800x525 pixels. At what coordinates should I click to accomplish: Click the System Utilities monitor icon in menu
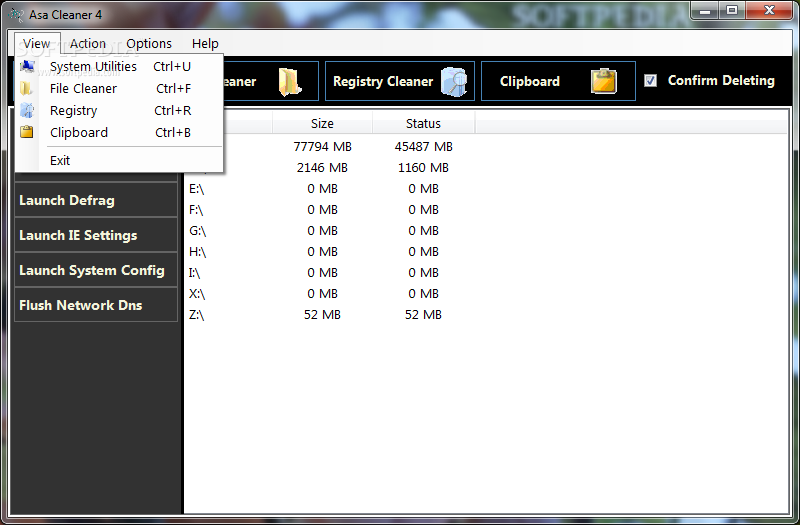[x=27, y=66]
